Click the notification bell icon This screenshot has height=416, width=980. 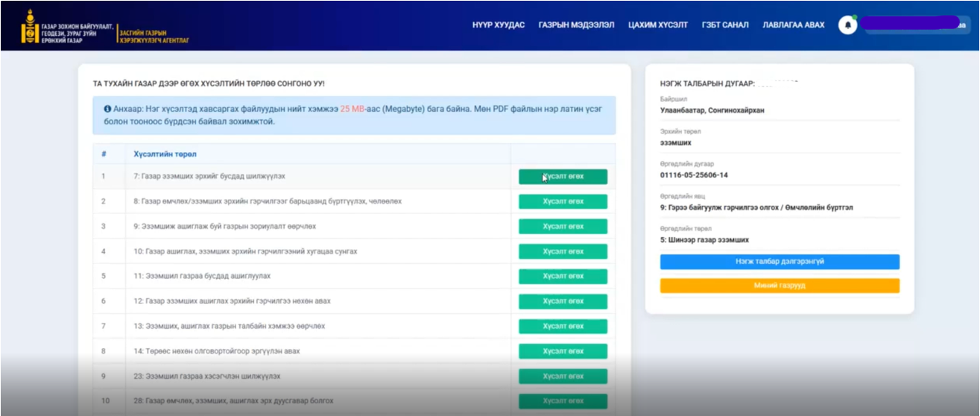point(847,25)
